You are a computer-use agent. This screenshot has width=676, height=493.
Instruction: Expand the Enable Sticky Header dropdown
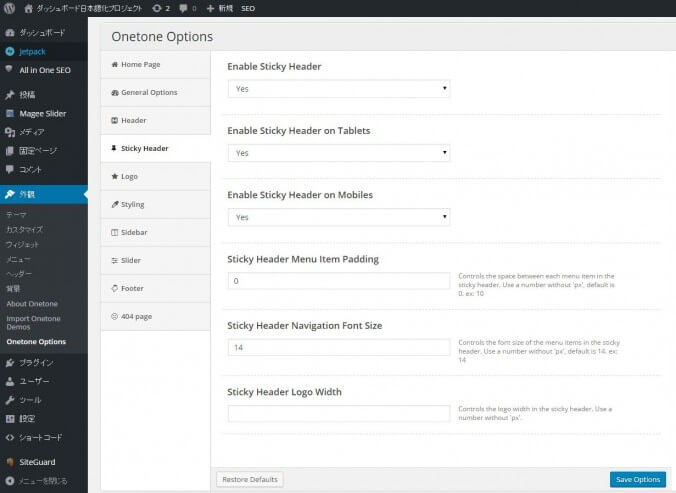pyautogui.click(x=338, y=89)
